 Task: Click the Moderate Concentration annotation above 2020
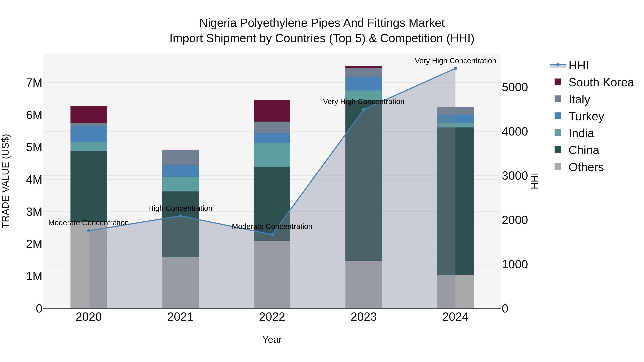[x=89, y=223]
